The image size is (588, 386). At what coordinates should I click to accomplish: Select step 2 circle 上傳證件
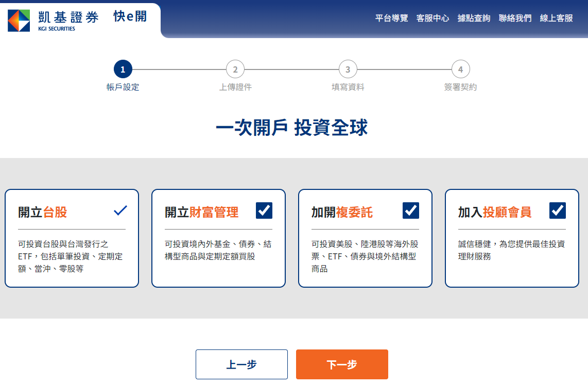point(235,69)
